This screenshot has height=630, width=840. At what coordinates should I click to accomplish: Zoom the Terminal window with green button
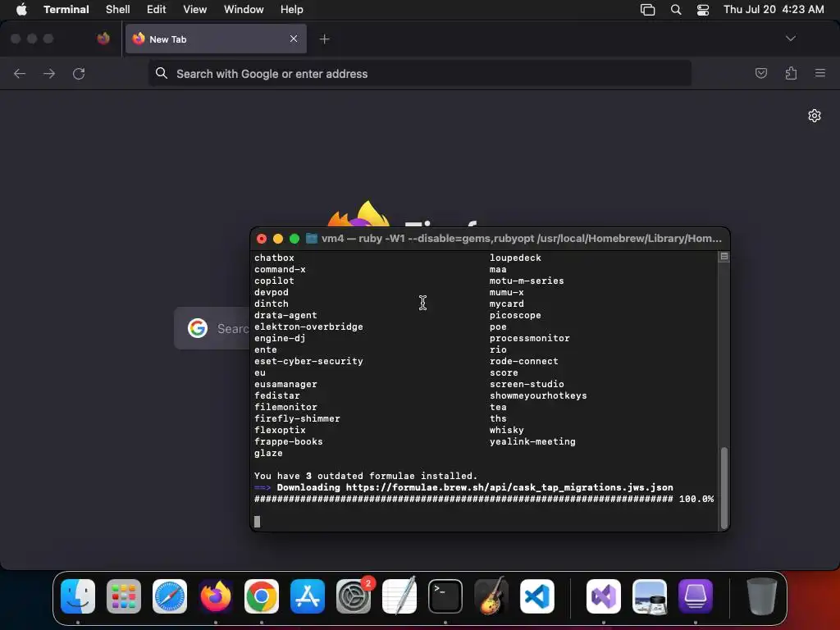point(294,239)
